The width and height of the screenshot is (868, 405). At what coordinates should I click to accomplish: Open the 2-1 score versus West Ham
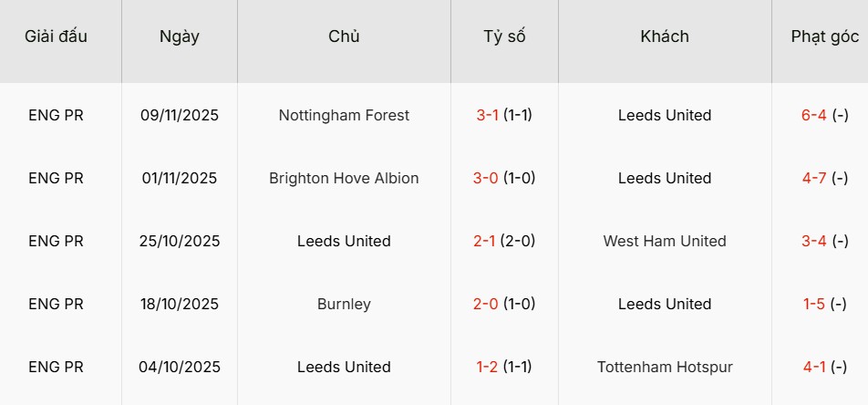point(485,241)
